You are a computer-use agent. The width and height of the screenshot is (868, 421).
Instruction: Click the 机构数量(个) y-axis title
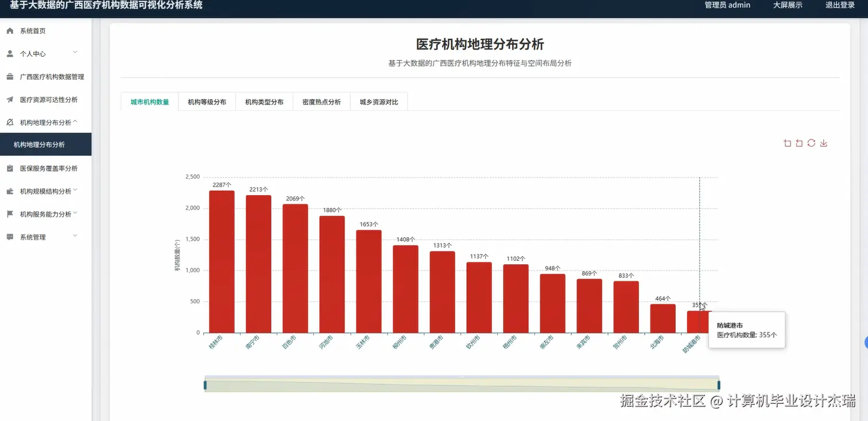(x=177, y=254)
